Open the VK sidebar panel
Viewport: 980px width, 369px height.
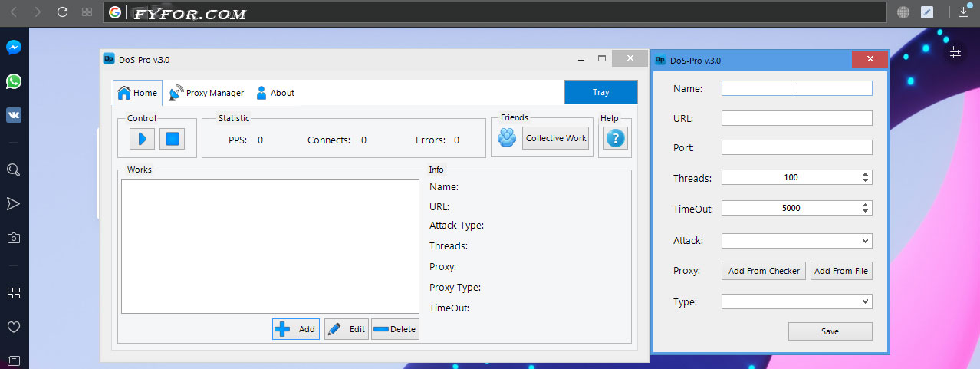(x=13, y=115)
